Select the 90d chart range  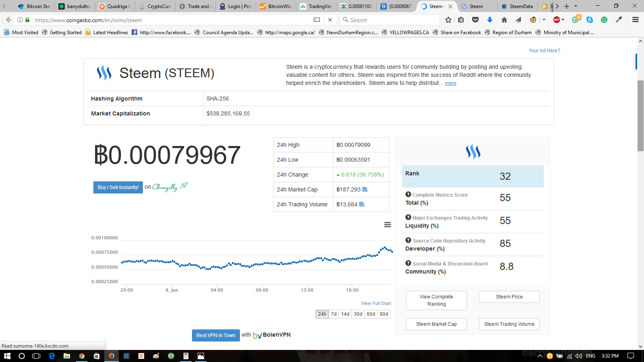click(x=384, y=314)
